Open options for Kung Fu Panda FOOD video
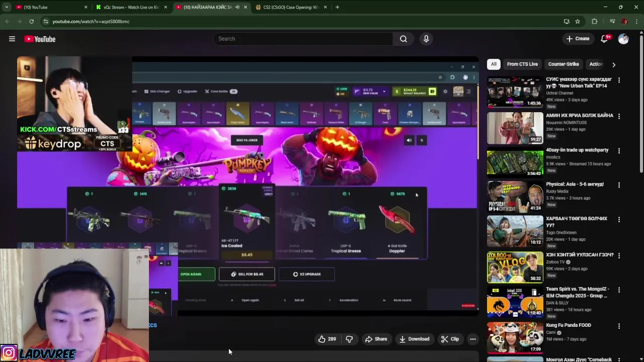The image size is (644, 362). [619, 326]
